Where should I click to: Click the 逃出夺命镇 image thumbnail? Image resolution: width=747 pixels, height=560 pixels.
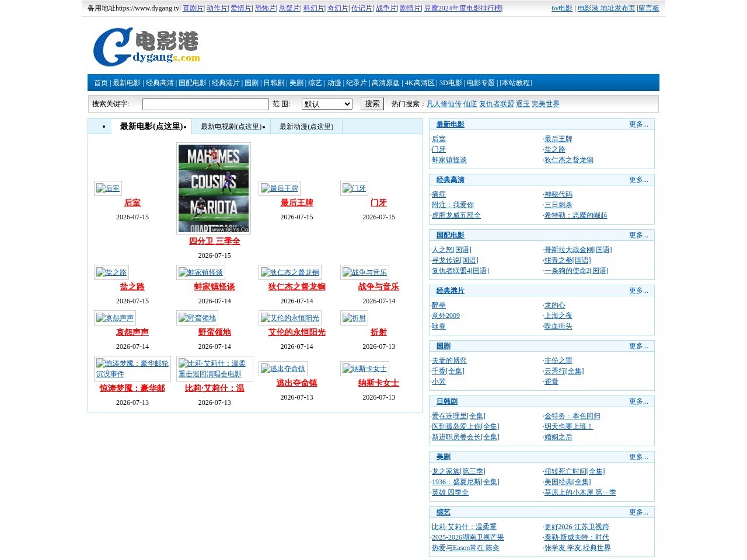click(283, 369)
